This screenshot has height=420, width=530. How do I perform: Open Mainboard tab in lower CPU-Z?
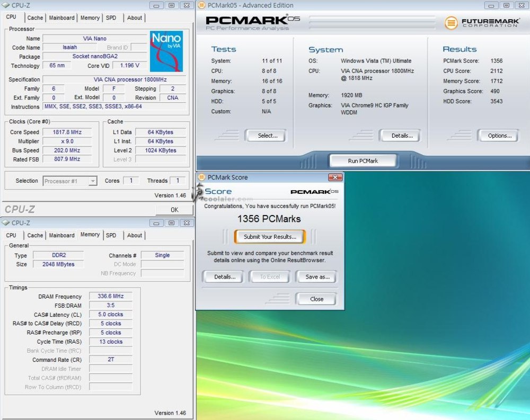(61, 236)
